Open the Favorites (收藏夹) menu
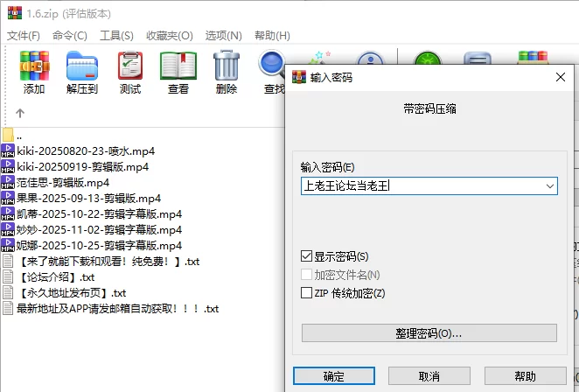 [x=169, y=36]
